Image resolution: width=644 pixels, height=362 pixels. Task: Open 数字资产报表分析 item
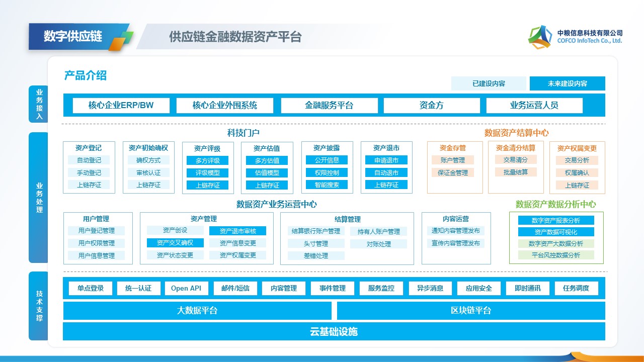tap(555, 220)
